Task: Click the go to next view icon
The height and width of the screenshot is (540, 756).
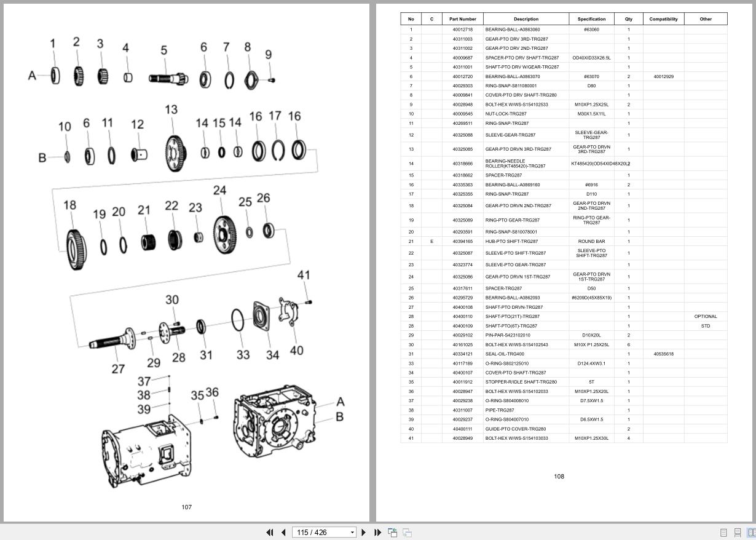Action: [407, 532]
